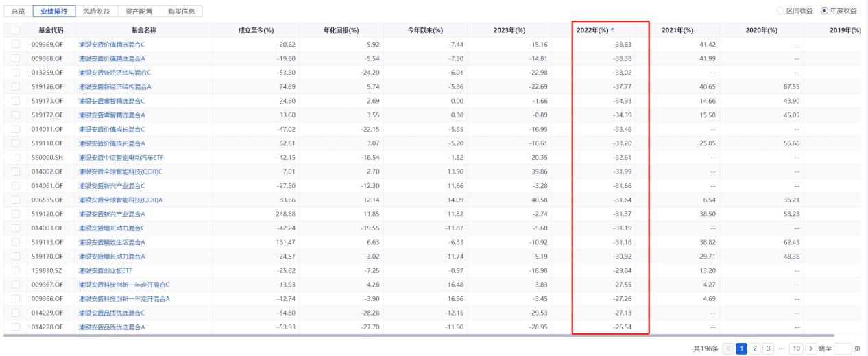
Task: Switch to the 总览 tab
Action: coord(19,12)
